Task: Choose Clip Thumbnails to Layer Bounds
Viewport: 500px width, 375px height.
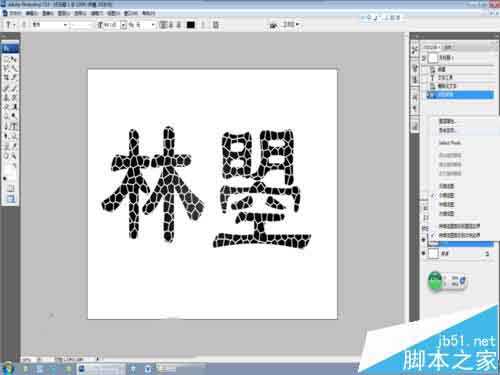Action: pos(459,226)
